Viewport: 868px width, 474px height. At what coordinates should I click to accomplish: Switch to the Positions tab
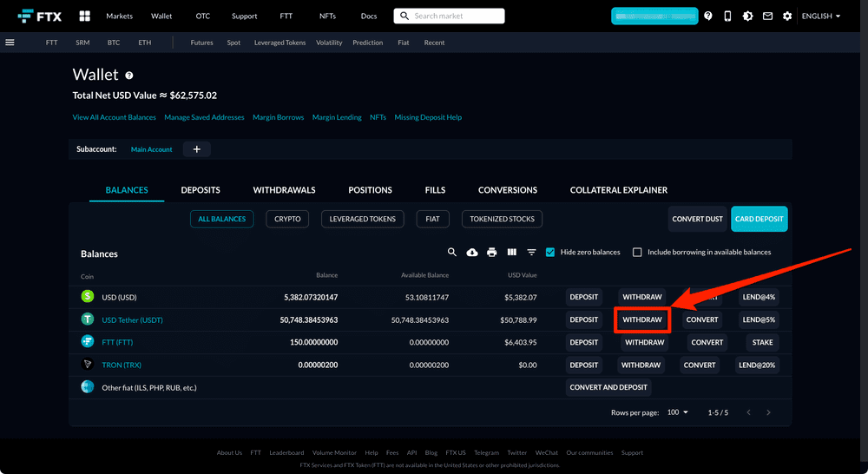(x=370, y=190)
